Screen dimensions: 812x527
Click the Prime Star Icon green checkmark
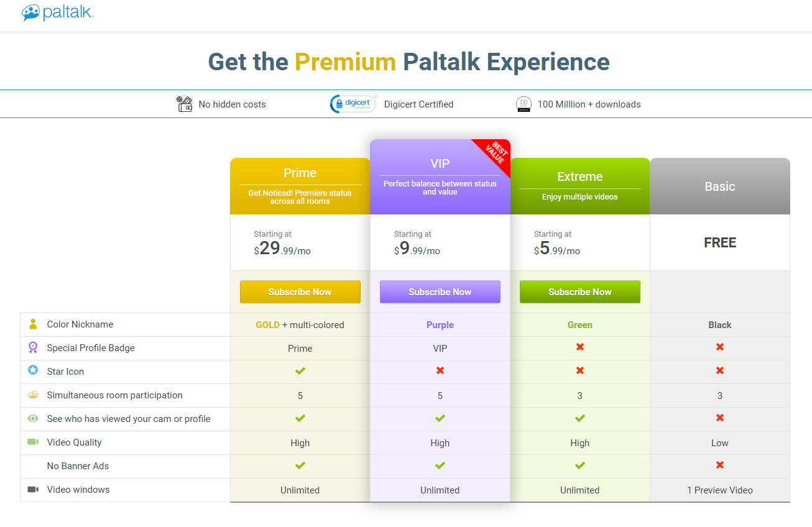(300, 371)
